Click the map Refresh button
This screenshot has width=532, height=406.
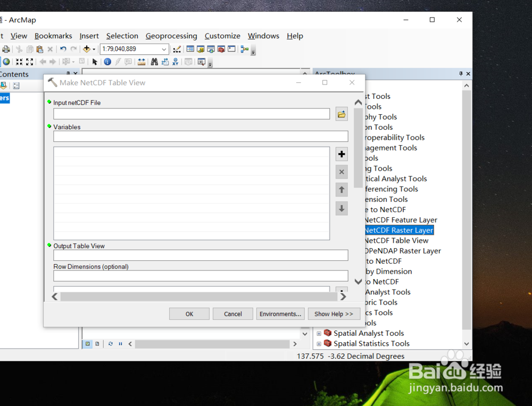coord(111,344)
